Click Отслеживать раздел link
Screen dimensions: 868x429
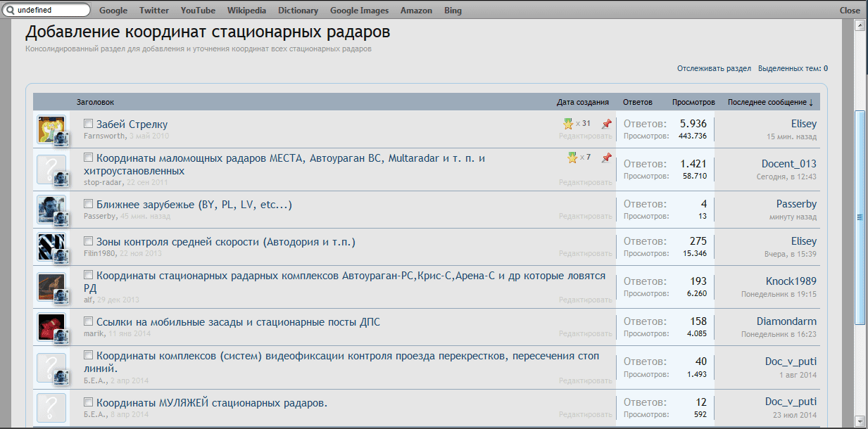point(714,69)
